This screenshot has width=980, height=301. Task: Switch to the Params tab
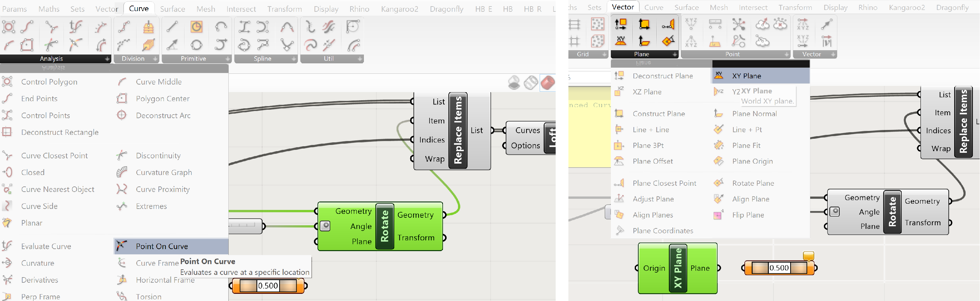pyautogui.click(x=14, y=9)
